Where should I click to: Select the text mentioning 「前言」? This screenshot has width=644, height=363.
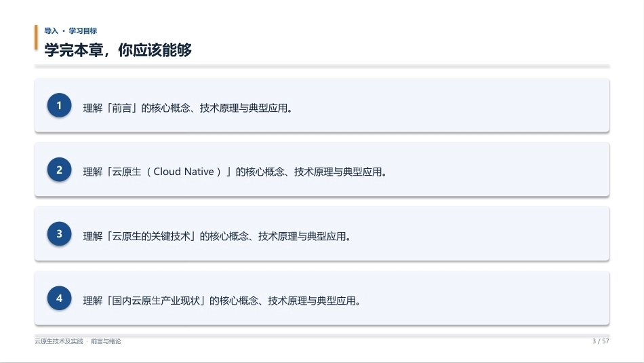(x=188, y=108)
